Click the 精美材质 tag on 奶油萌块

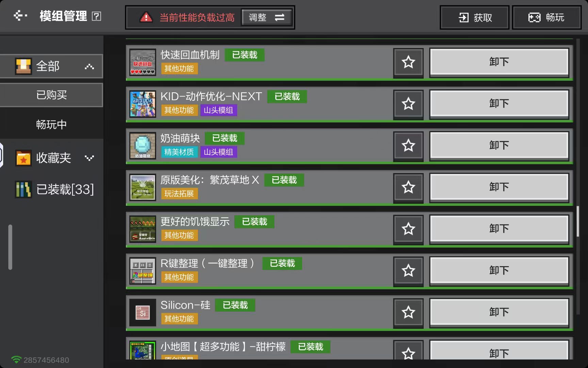coord(179,152)
